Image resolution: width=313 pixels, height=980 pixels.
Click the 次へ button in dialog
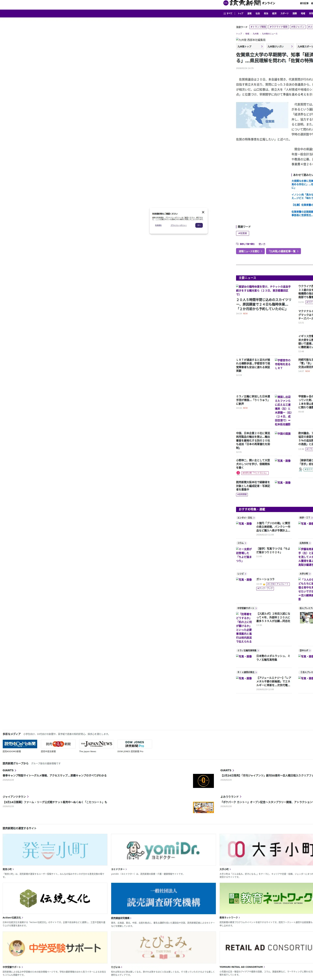point(199,225)
